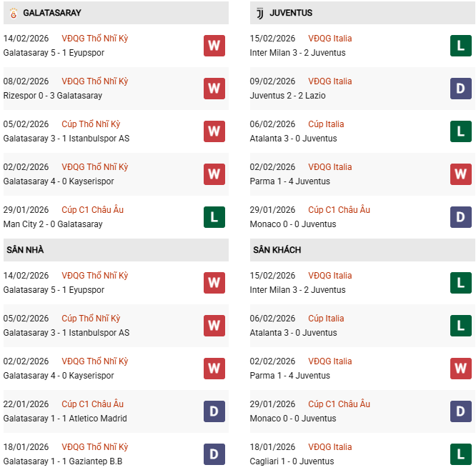Open the Rizespor 0 - 3 Galatasaray match

click(53, 96)
